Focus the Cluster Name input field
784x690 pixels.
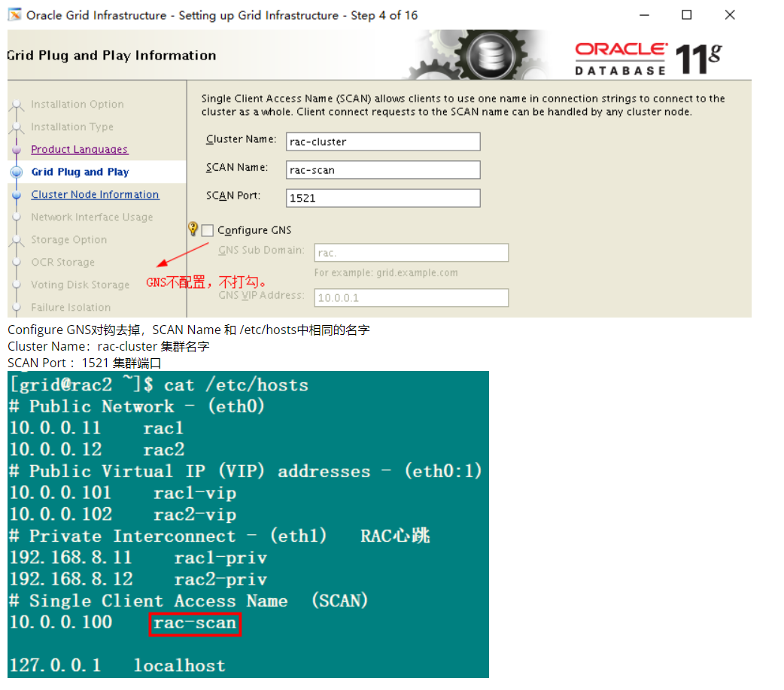point(383,141)
